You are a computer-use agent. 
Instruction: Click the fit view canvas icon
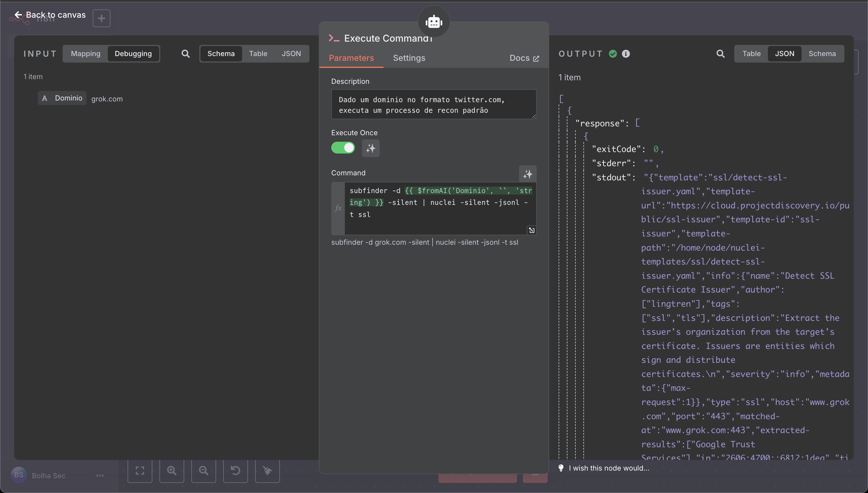[x=140, y=470]
